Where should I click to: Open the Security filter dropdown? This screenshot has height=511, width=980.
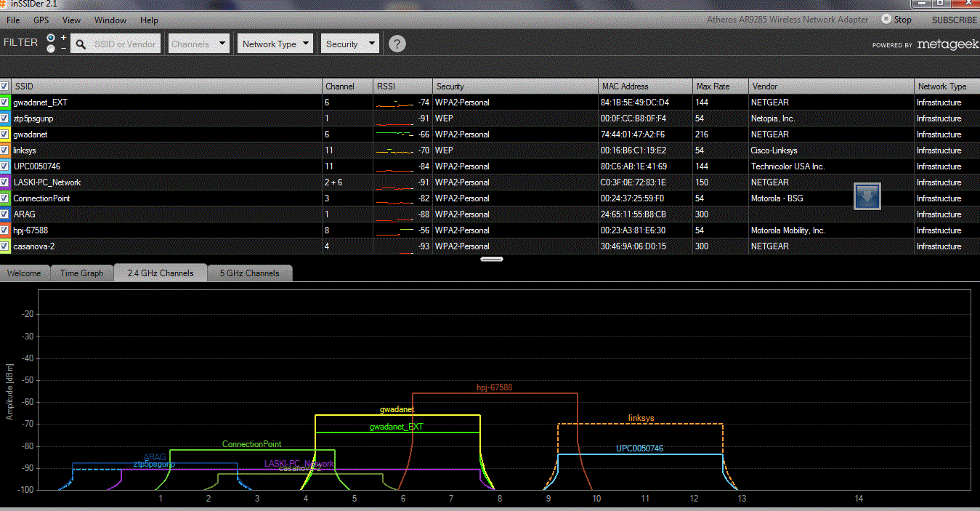coord(350,44)
